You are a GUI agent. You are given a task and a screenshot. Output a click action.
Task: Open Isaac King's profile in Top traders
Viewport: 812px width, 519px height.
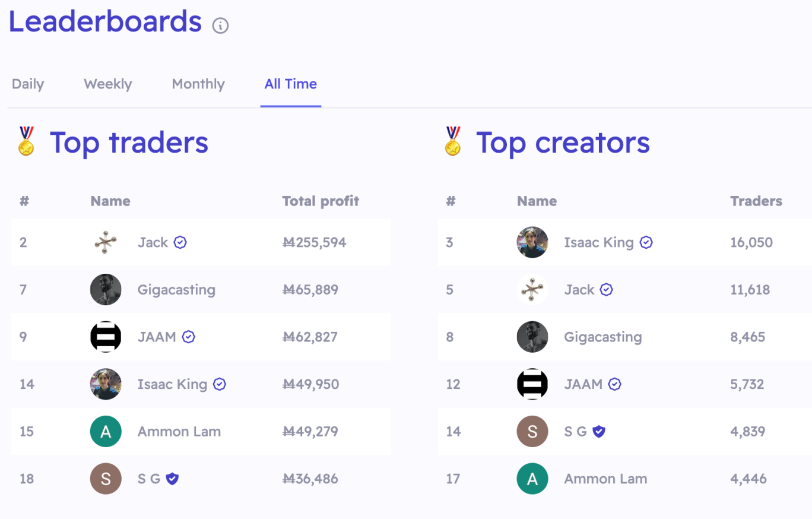coord(172,384)
